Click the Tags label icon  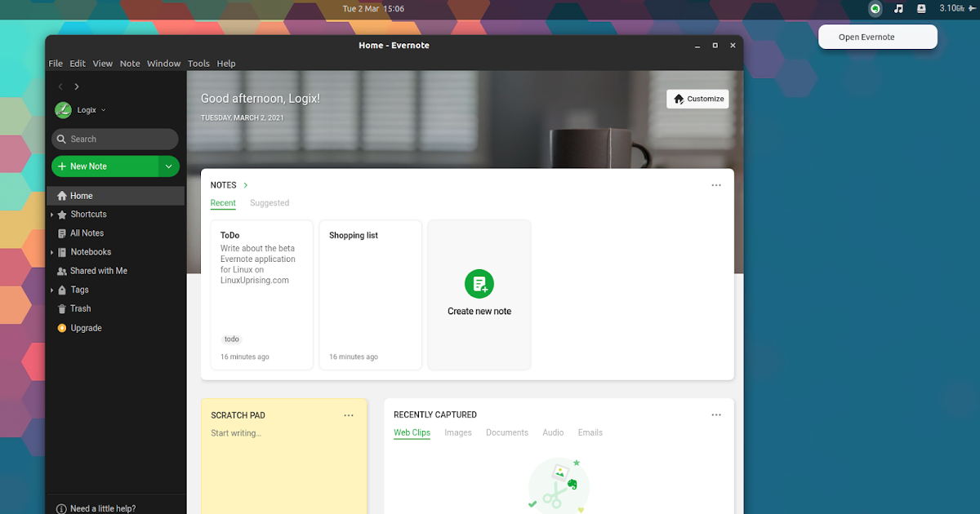pos(62,290)
